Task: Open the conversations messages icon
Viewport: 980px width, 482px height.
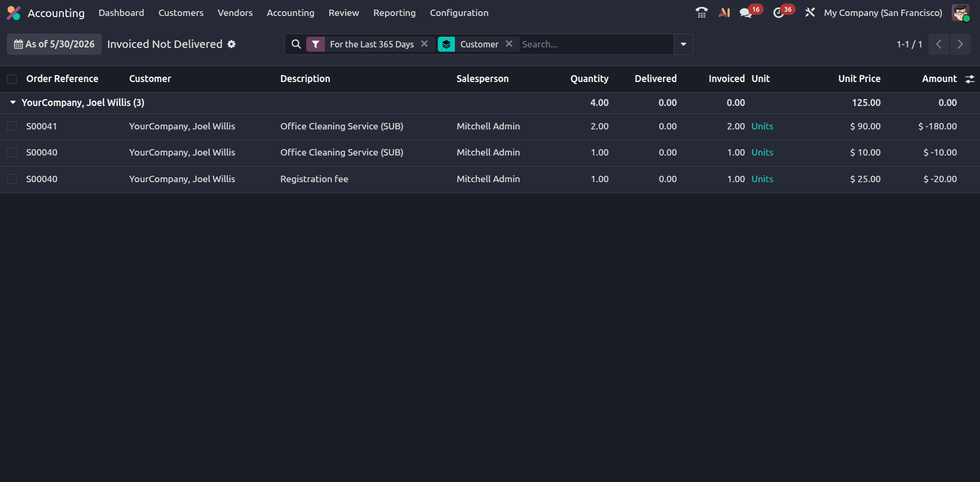Action: pos(746,13)
